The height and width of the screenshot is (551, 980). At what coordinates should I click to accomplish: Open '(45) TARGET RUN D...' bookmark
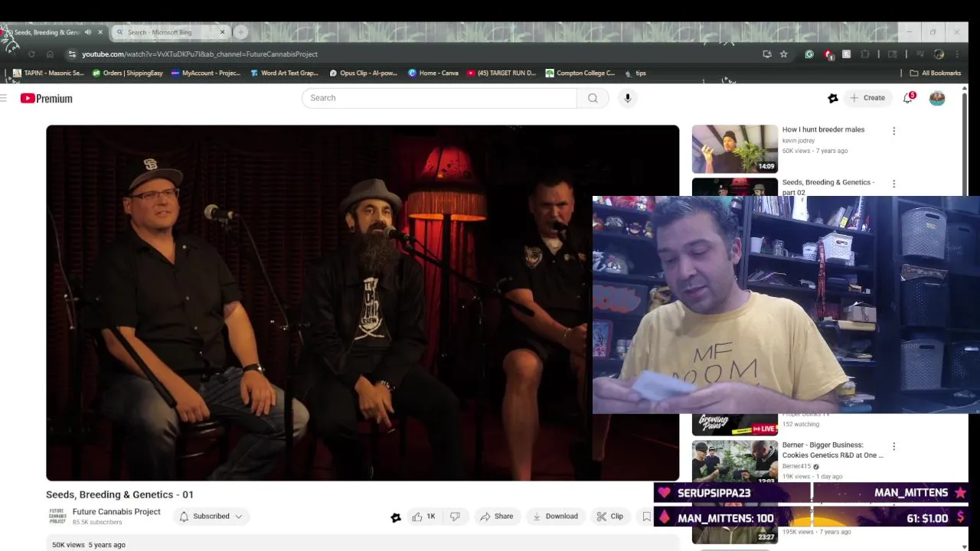(502, 73)
